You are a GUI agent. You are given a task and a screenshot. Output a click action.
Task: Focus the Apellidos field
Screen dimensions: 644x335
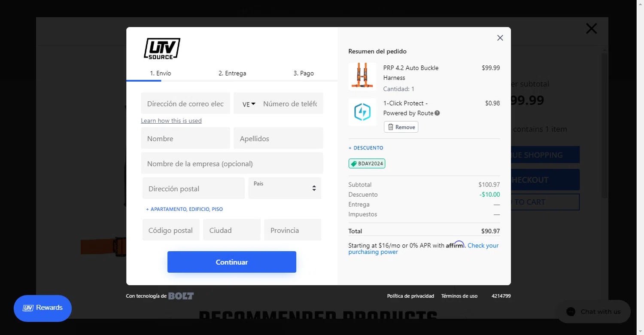click(278, 138)
